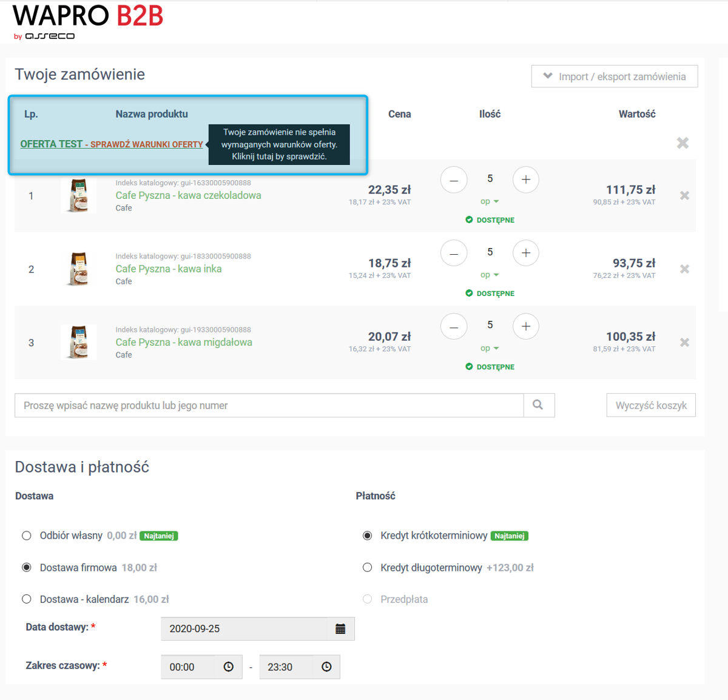728x700 pixels.
Task: Select Kredyt krótkoterminowy payment
Action: [x=367, y=536]
